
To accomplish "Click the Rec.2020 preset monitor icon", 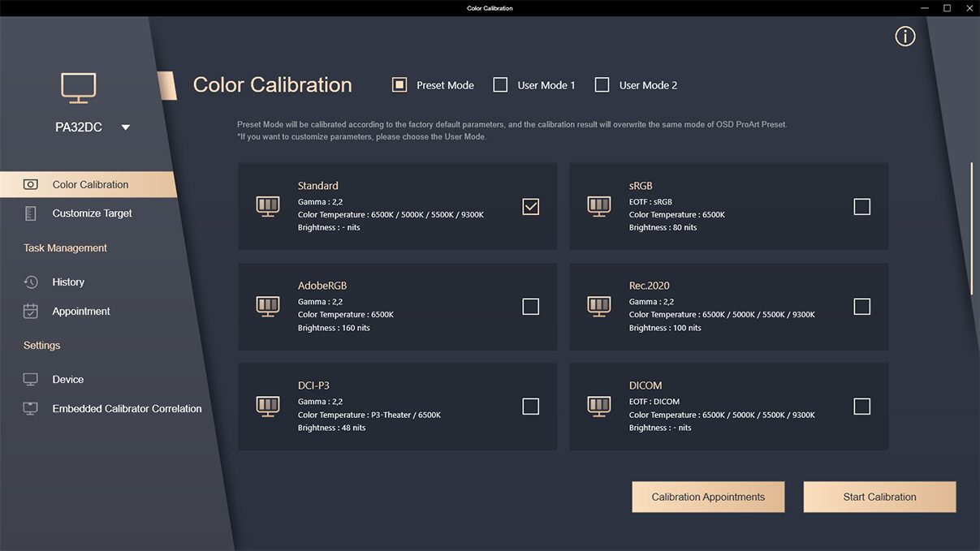I will (x=599, y=306).
